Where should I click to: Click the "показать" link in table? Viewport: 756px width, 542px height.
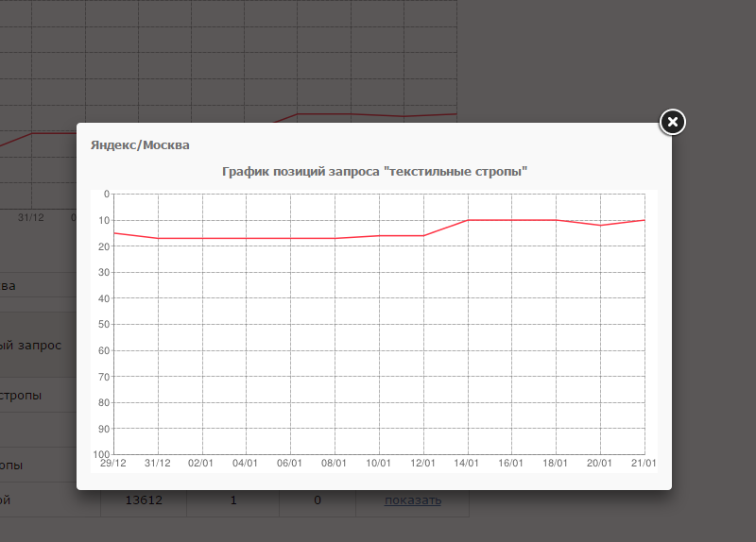point(412,500)
